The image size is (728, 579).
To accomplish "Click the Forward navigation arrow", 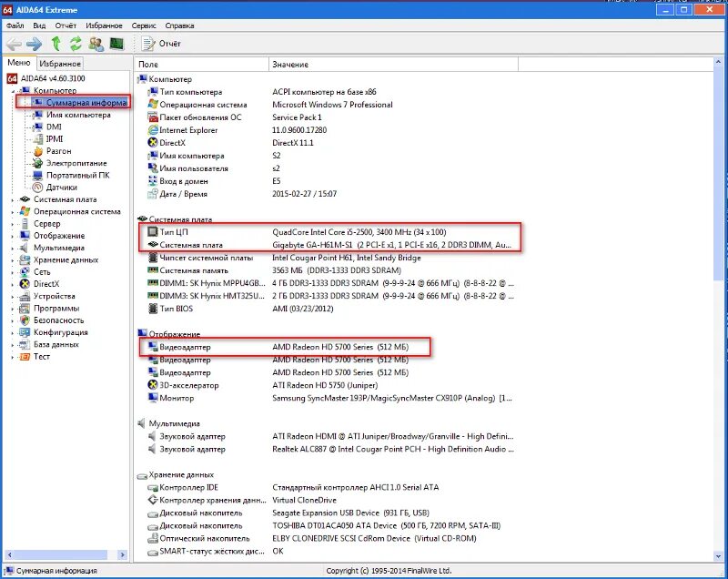I will click(x=34, y=44).
